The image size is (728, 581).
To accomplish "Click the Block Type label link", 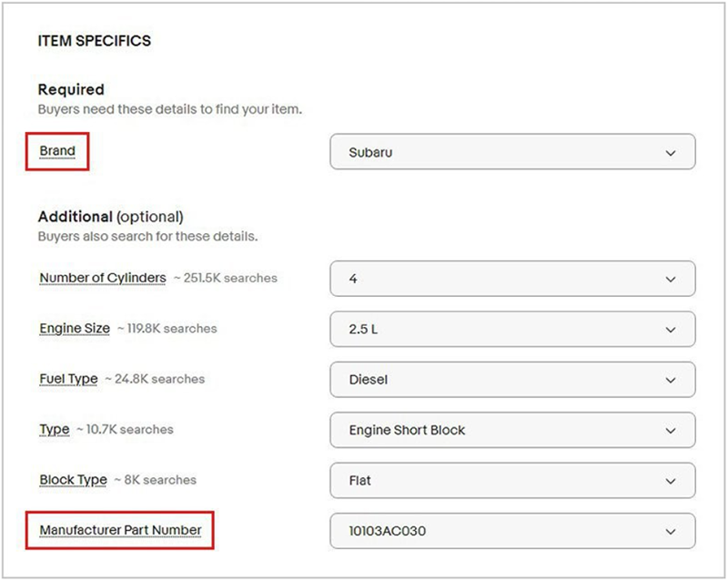I will (74, 480).
